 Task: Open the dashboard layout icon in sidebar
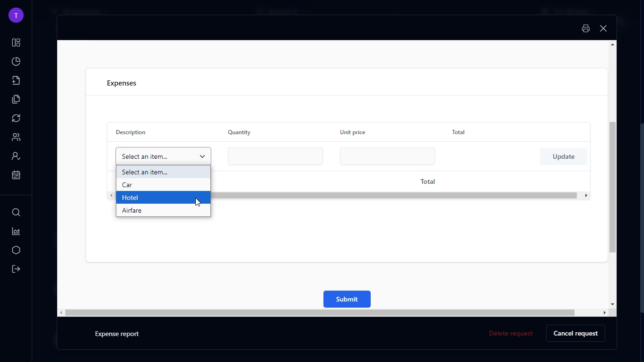pos(16,43)
